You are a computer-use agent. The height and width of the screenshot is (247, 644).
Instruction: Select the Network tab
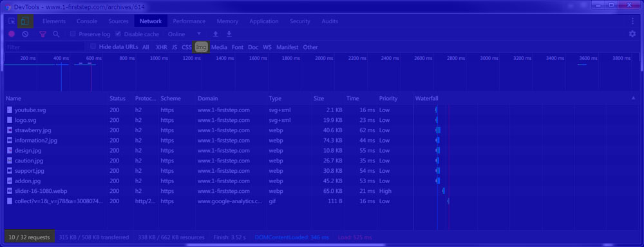tap(151, 21)
